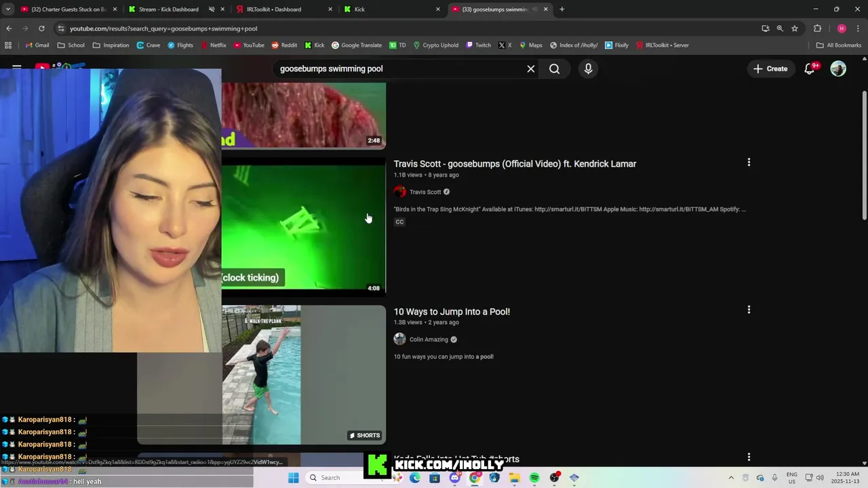Screen dimensions: 868x488
Task: Open options menu for Kade Falls Into Hot Tub video
Action: tap(749, 457)
